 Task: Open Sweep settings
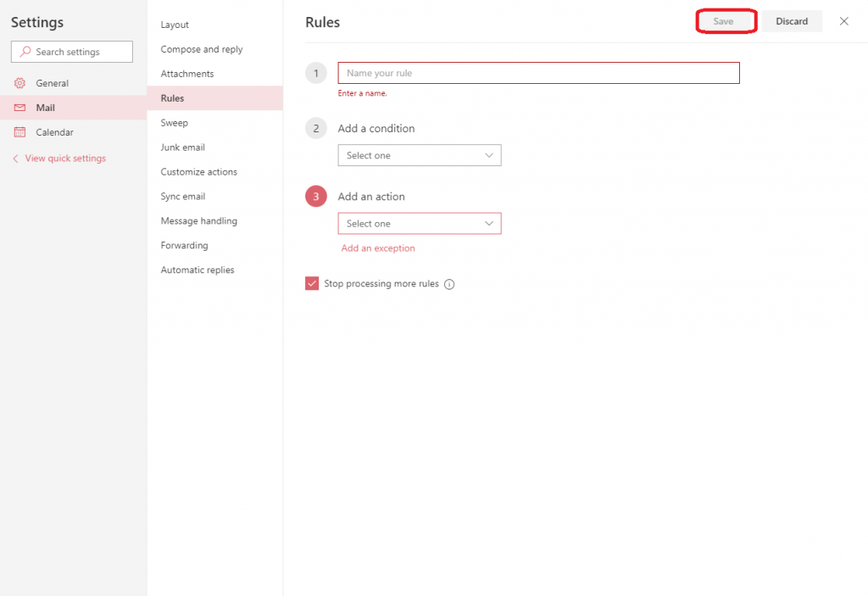point(214,122)
